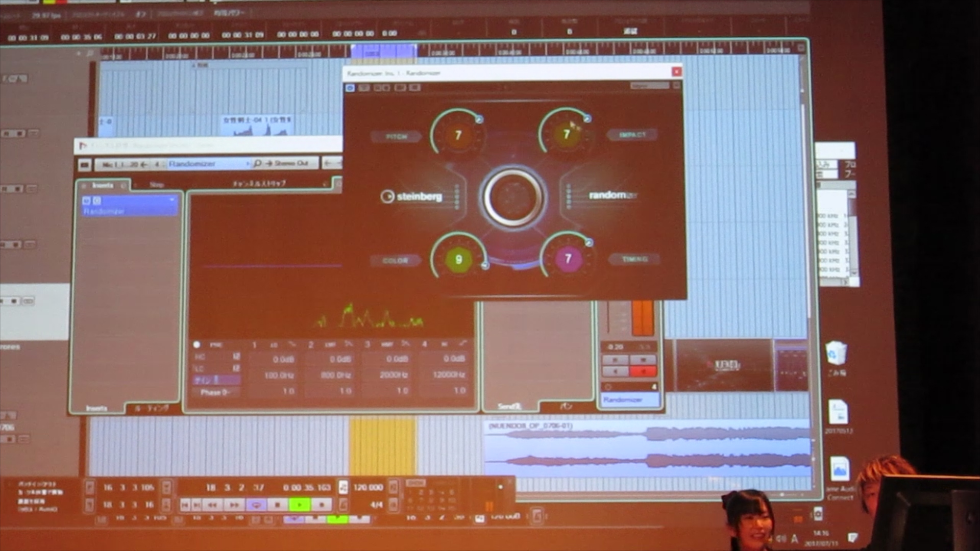Toggle the purple Cycle loop button

tap(256, 505)
